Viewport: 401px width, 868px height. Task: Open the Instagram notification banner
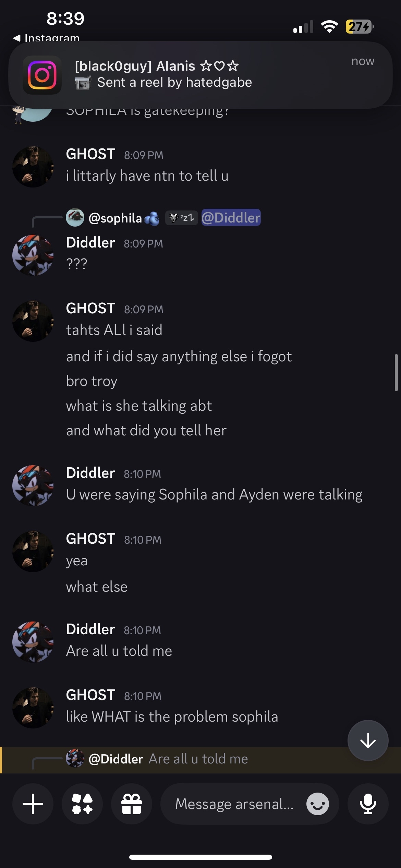click(200, 75)
